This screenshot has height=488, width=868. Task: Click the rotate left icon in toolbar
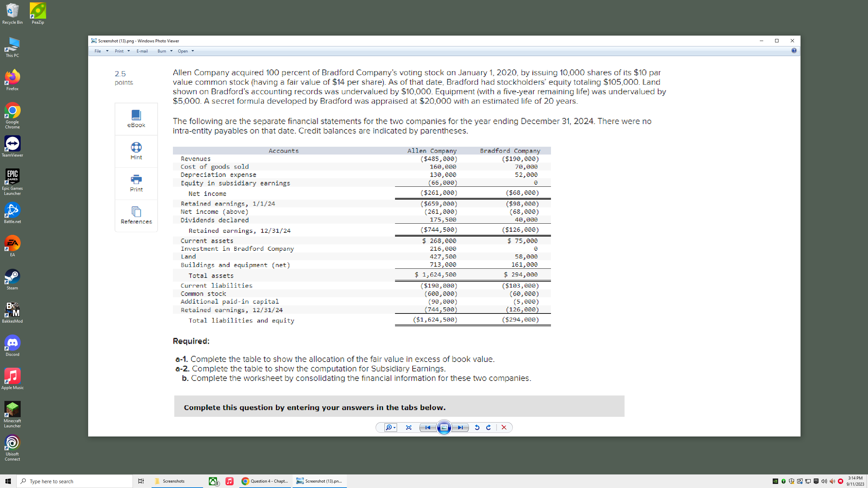click(477, 427)
